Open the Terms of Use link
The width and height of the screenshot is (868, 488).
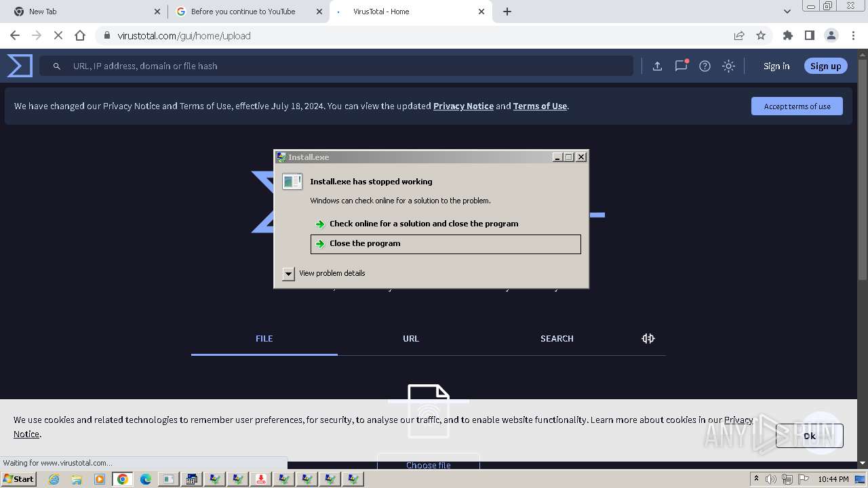[x=540, y=106]
